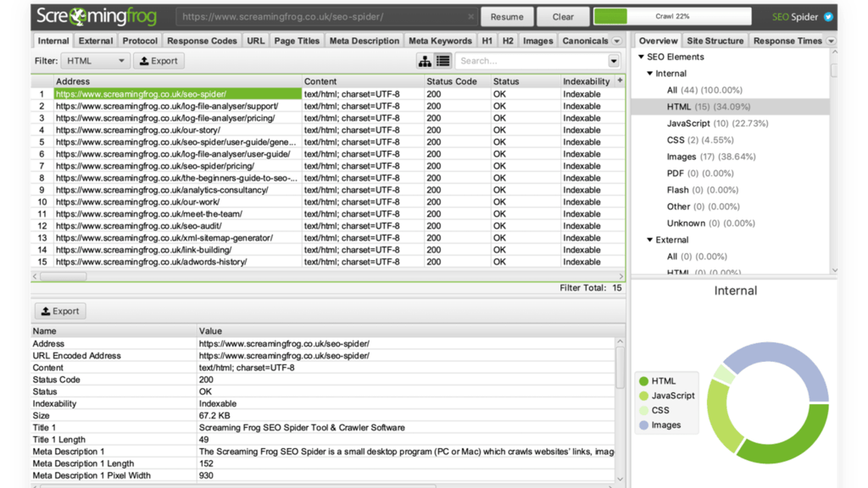Switch to the Images tab
This screenshot has width=868, height=488.
coord(537,41)
